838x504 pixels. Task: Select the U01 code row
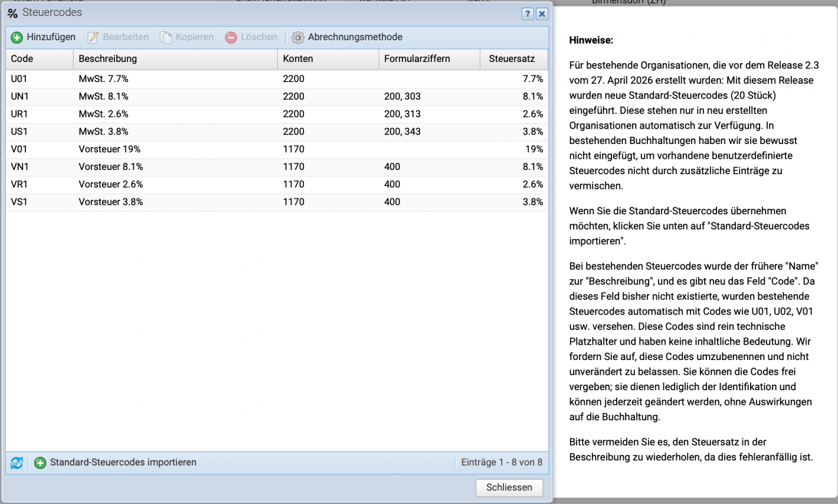click(277, 79)
